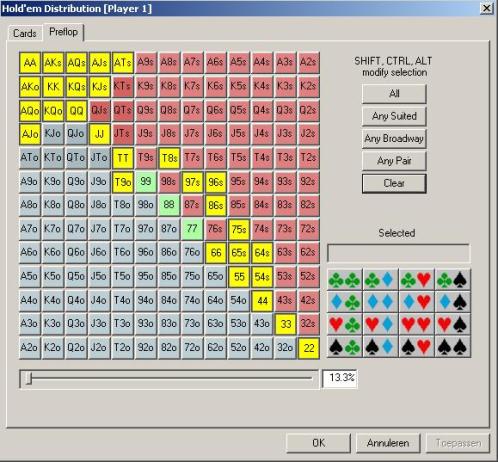This screenshot has width=498, height=462.
Task: Click the 13.3% percentage field
Action: [x=340, y=378]
